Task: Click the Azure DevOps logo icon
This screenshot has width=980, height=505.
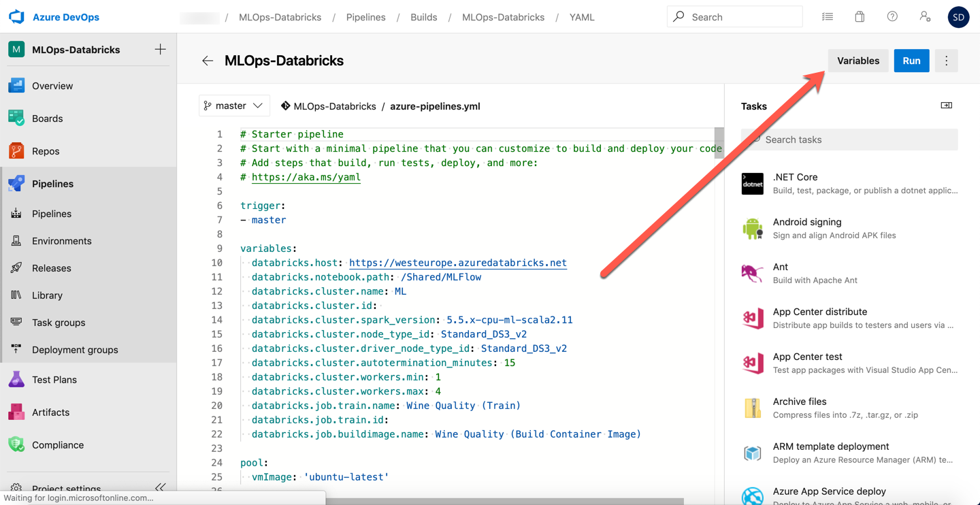Action: pos(16,17)
